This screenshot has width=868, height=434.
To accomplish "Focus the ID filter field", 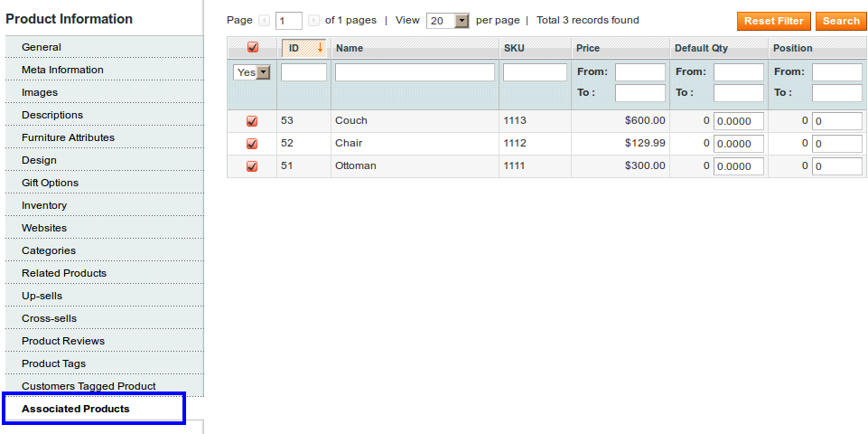I will point(303,72).
